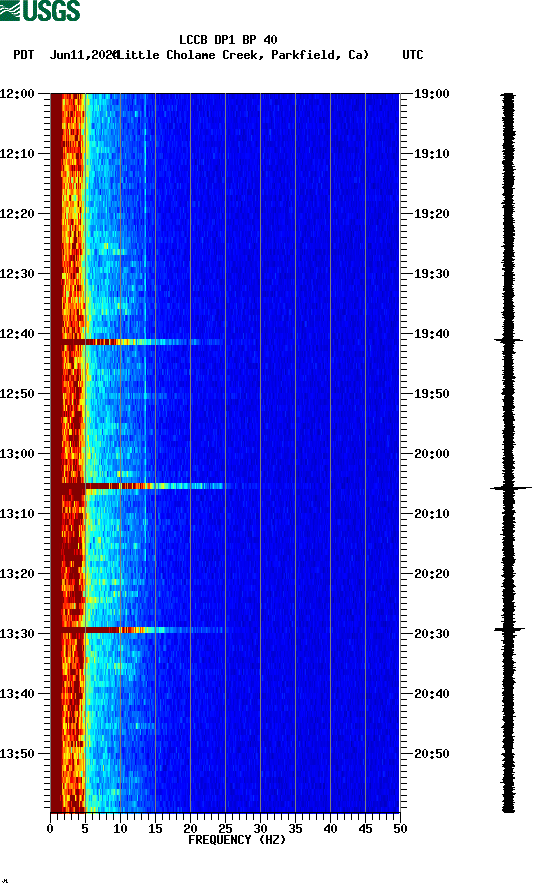Click the 20:20 UTC time label

tap(432, 574)
